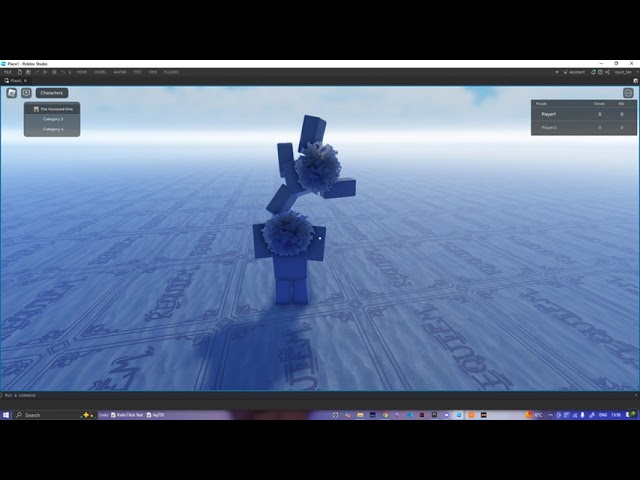Open the Assistant panel
Screen dimensions: 640x480
[x=574, y=72]
